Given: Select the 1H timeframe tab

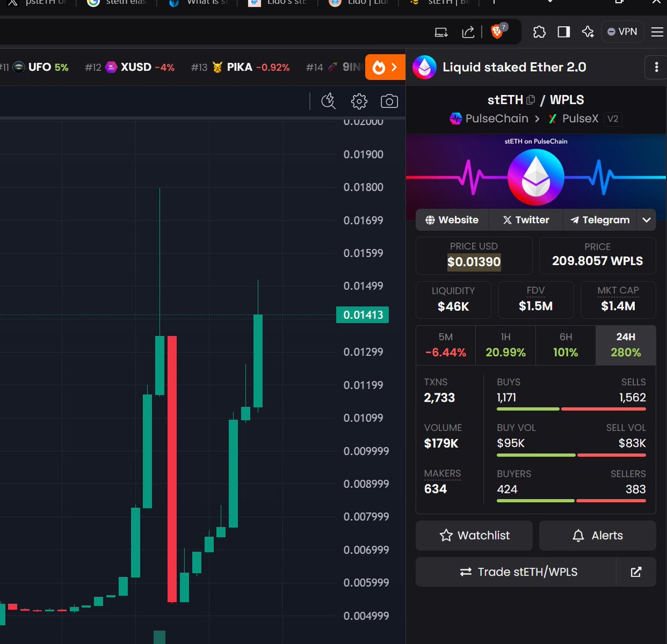Looking at the screenshot, I should (505, 345).
